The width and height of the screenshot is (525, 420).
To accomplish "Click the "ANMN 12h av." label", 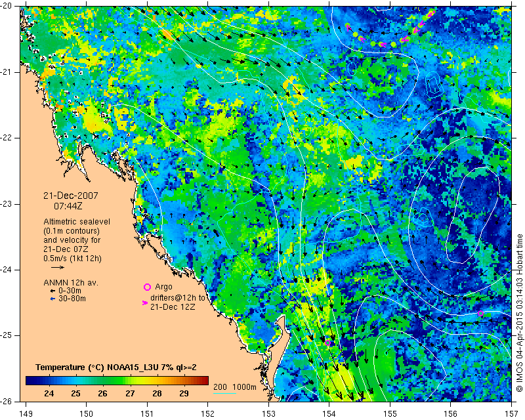I will pos(71,283).
